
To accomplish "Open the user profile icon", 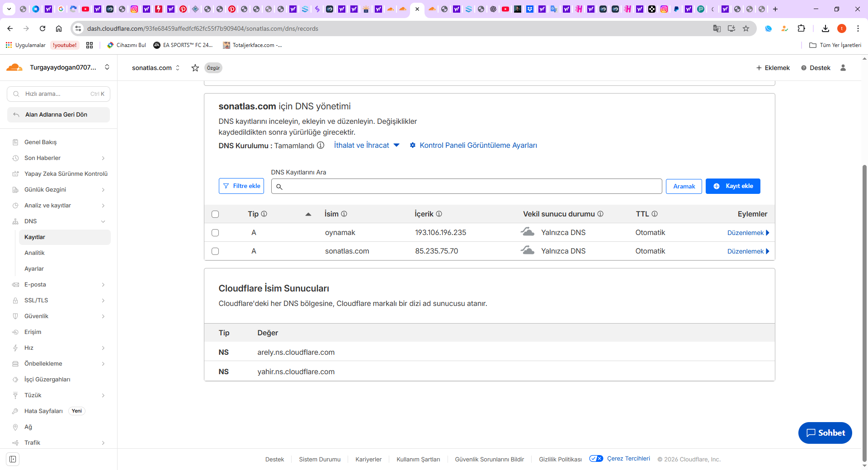I will 843,68.
